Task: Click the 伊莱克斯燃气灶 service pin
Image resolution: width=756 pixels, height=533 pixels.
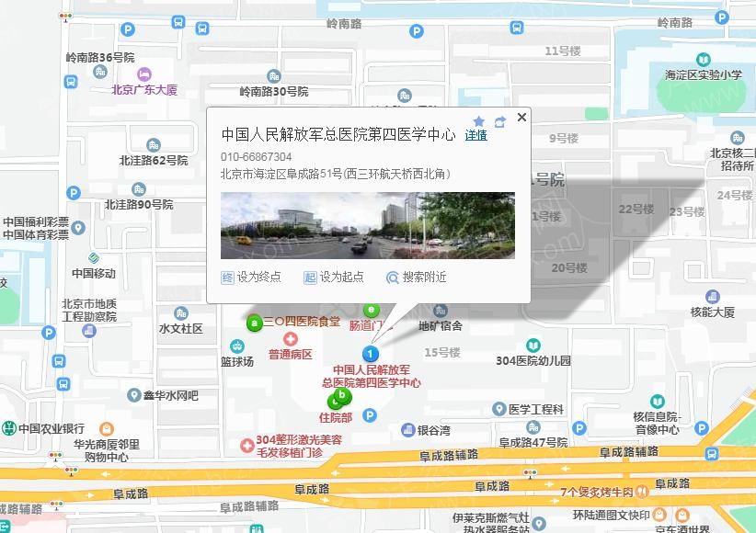Action: click(539, 523)
